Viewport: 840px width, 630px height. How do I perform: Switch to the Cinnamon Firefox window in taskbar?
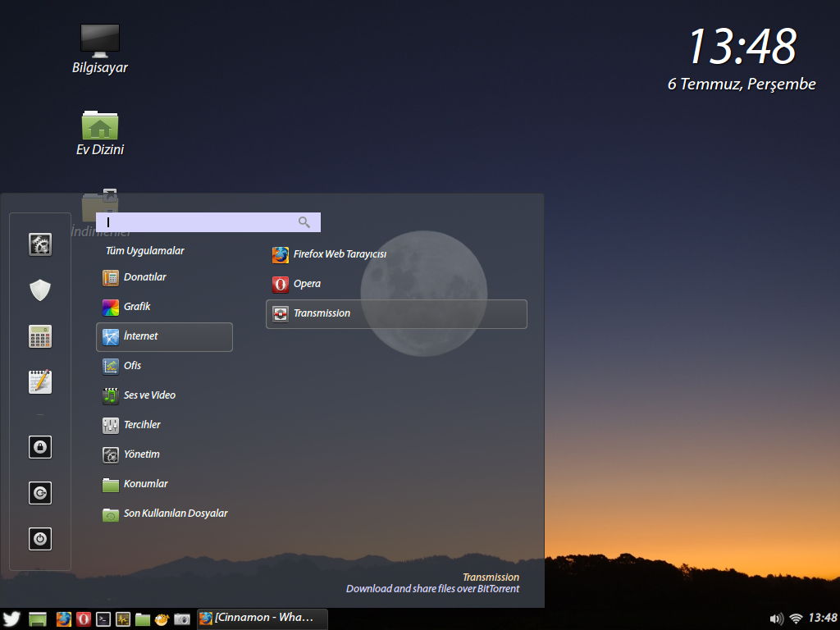262,619
